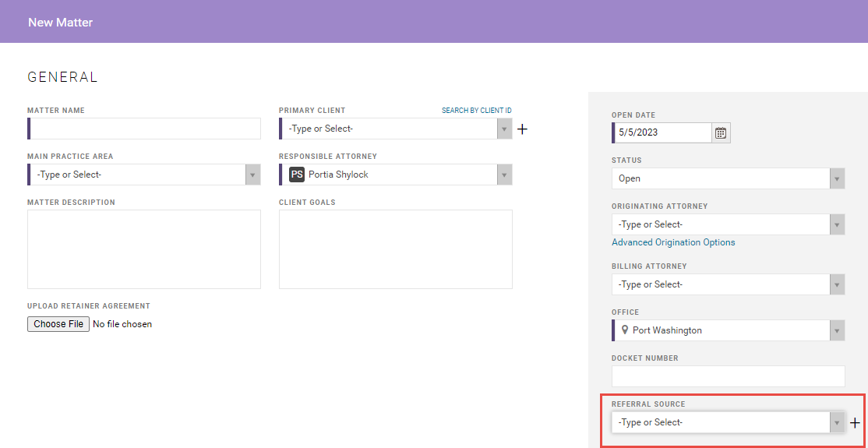Click the GENERAL section heading
868x448 pixels.
(x=62, y=78)
